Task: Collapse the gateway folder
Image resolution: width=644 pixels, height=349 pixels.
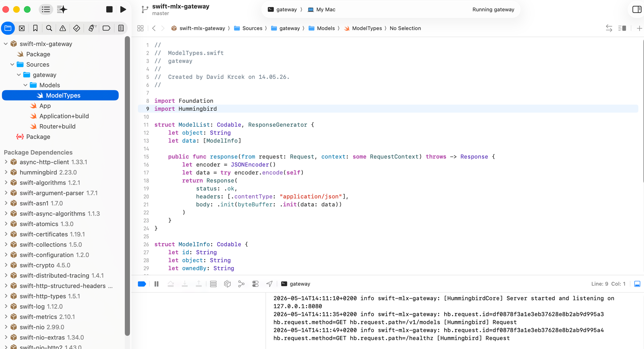Action: coord(19,75)
